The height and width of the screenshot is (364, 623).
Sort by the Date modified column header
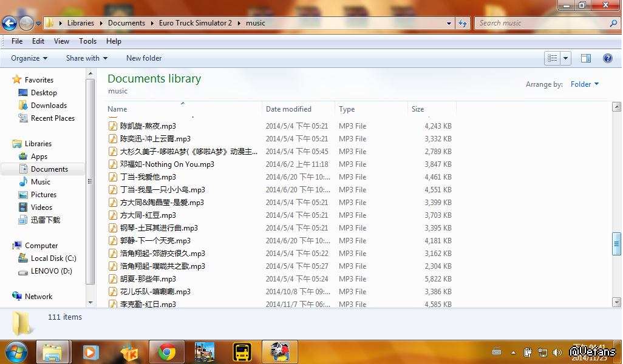point(298,109)
